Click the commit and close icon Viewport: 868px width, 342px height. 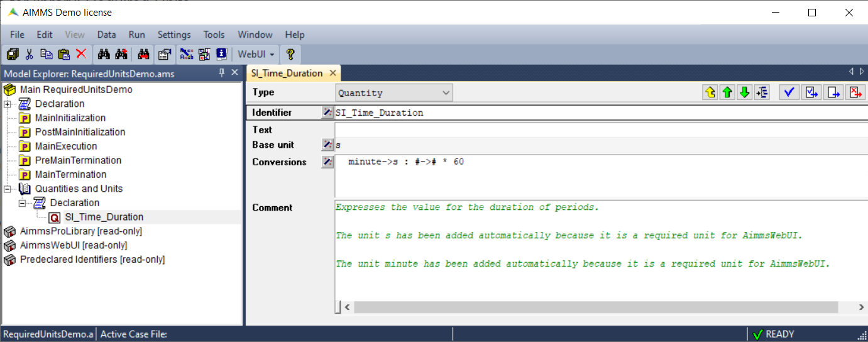(834, 93)
